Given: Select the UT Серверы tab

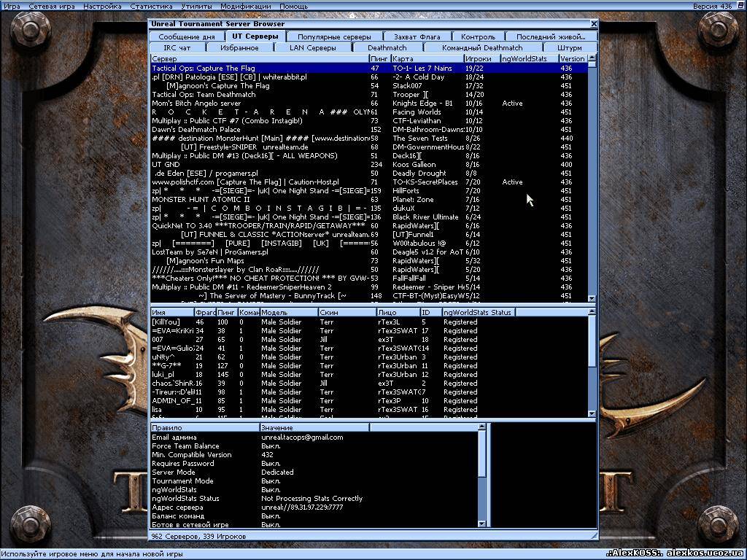Looking at the screenshot, I should 255,36.
